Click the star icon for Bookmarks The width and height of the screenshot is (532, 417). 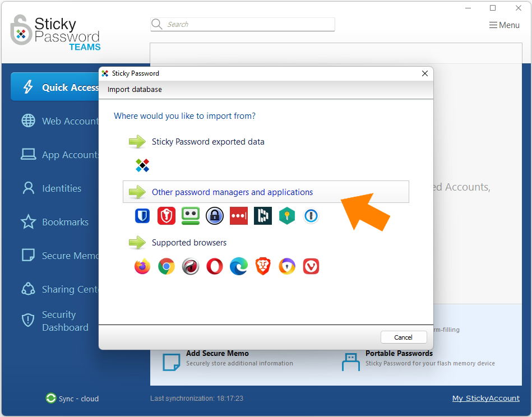[x=28, y=222]
